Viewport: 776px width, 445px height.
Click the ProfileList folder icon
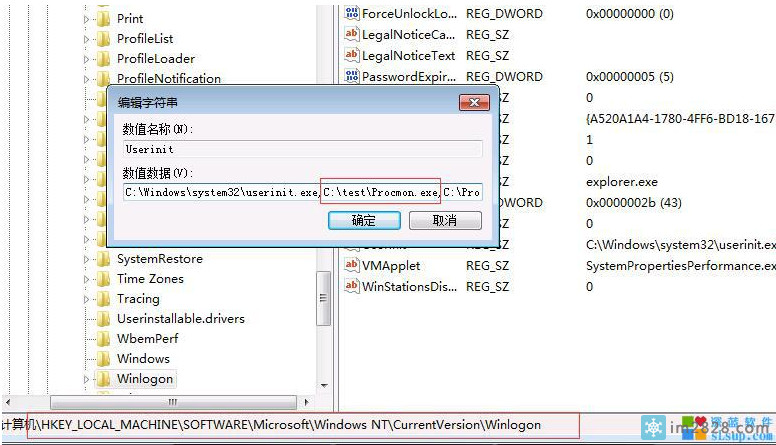pos(103,38)
